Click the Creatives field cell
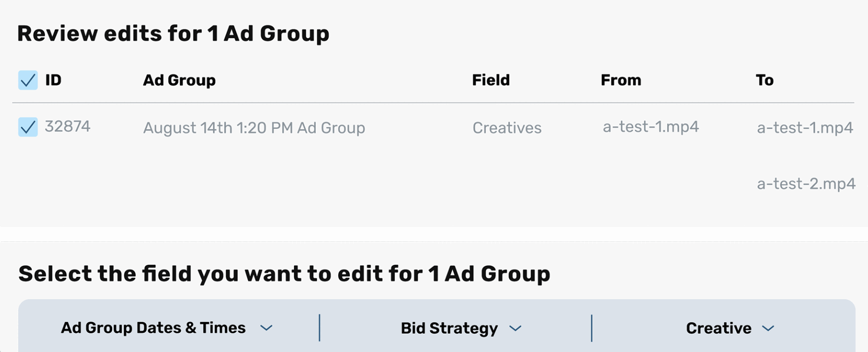The height and width of the screenshot is (352, 868). point(507,128)
